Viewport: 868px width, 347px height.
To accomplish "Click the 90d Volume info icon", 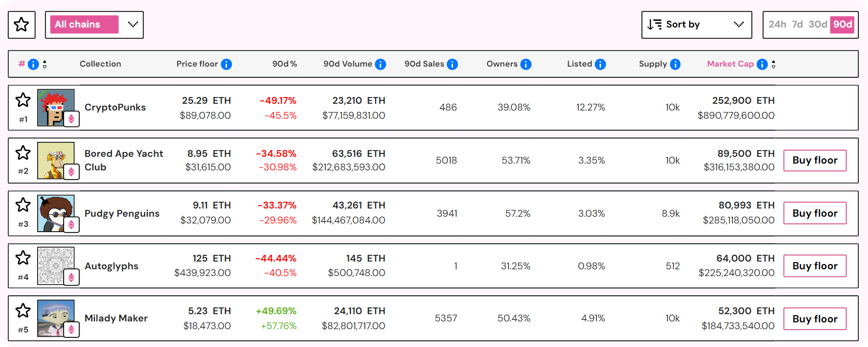I will point(380,64).
